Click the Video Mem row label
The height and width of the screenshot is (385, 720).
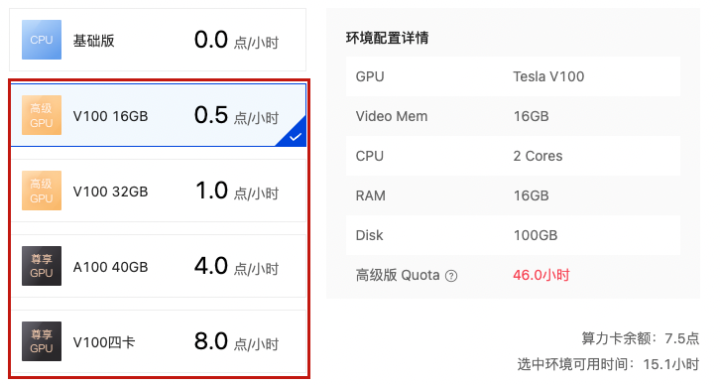[391, 116]
